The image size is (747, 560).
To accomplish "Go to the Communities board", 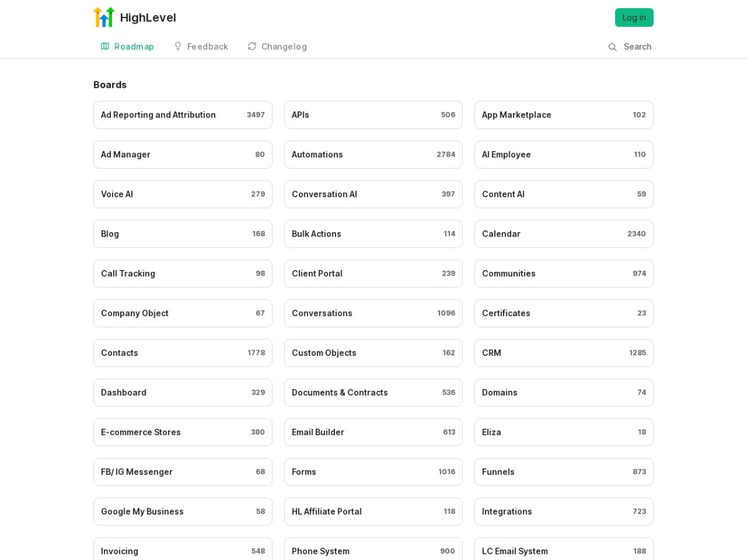I will (x=564, y=274).
